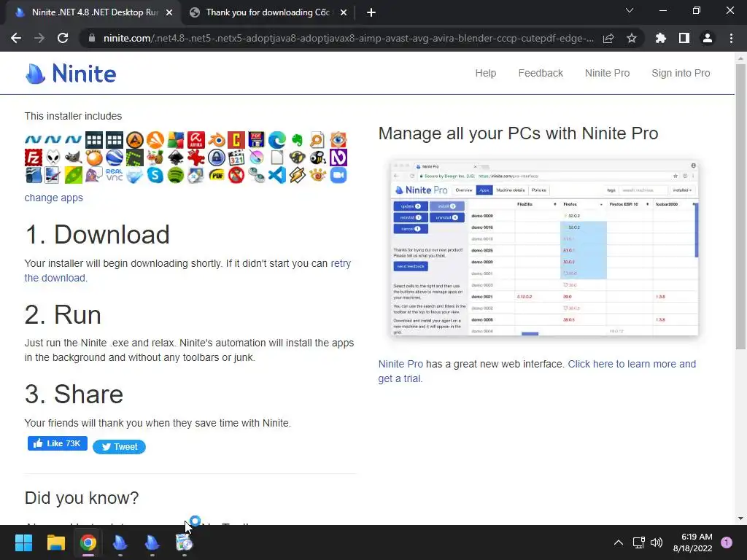
Task: Click the Greenshot icon in the installer list
Action: point(135,157)
